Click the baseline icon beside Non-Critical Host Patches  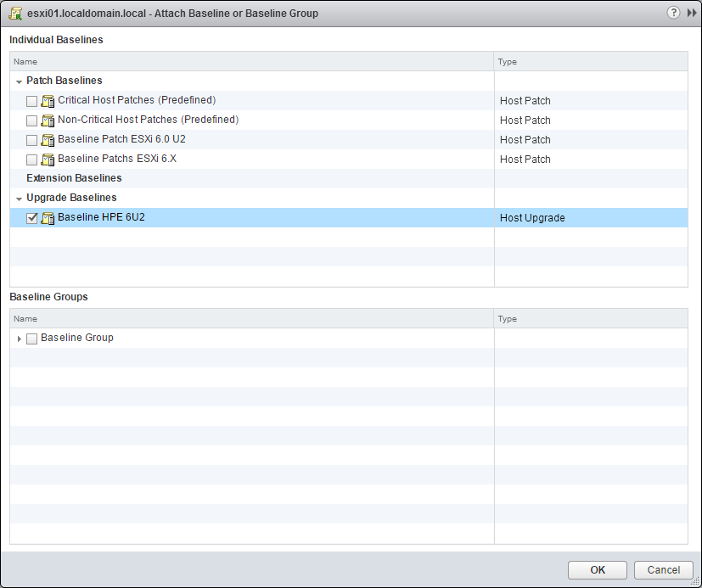click(48, 120)
